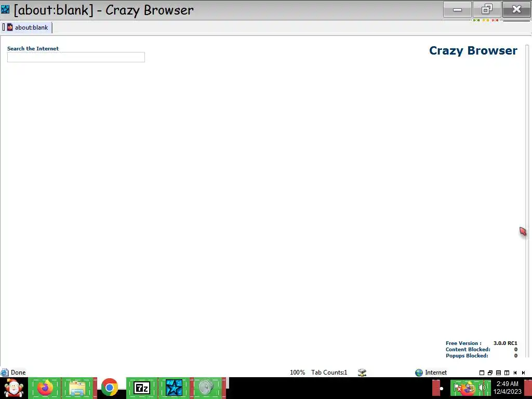Click the Search the Internet label
This screenshot has width=532, height=399.
(x=33, y=48)
